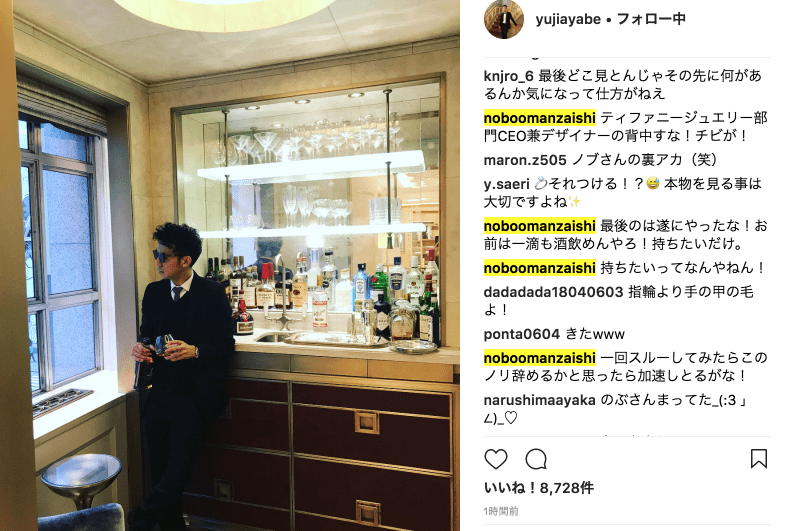Screen dimensions: 785x531
Task: Click the bar photo of man in suit
Action: [230, 265]
